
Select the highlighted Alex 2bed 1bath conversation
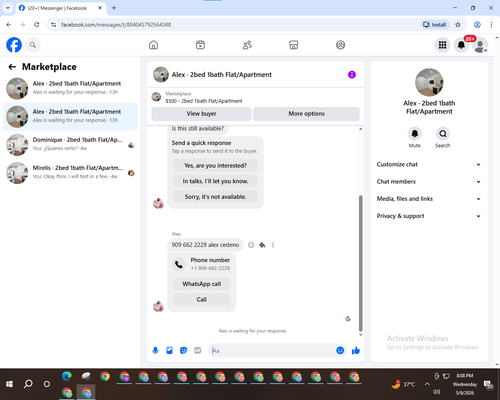point(70,117)
